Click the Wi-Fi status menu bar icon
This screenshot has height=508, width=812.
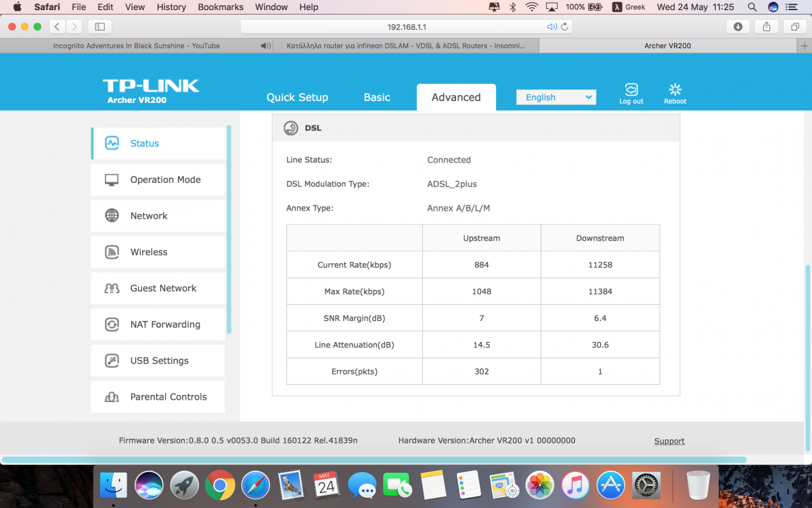(x=532, y=7)
